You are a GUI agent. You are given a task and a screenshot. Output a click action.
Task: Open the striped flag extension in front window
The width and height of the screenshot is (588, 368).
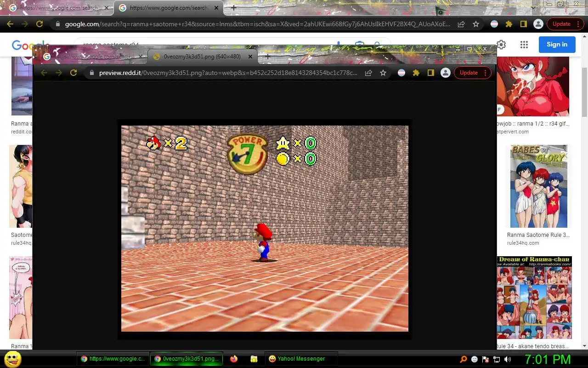pyautogui.click(x=401, y=73)
